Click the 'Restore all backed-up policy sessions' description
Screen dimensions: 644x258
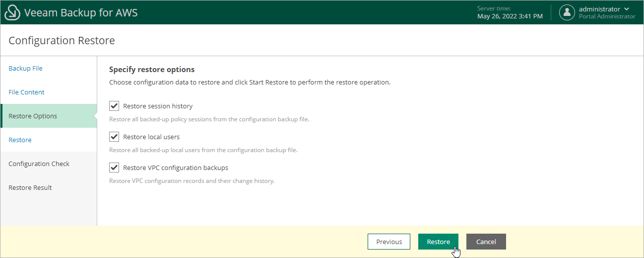click(x=209, y=119)
